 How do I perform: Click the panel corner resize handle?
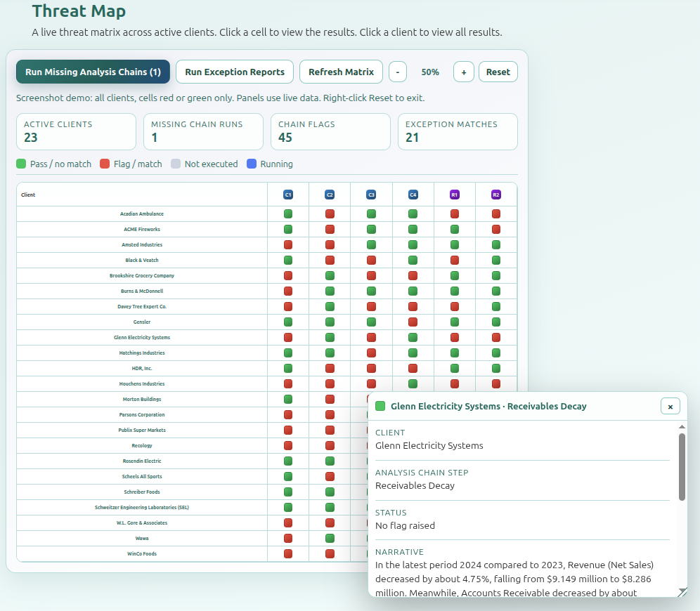coord(682,592)
